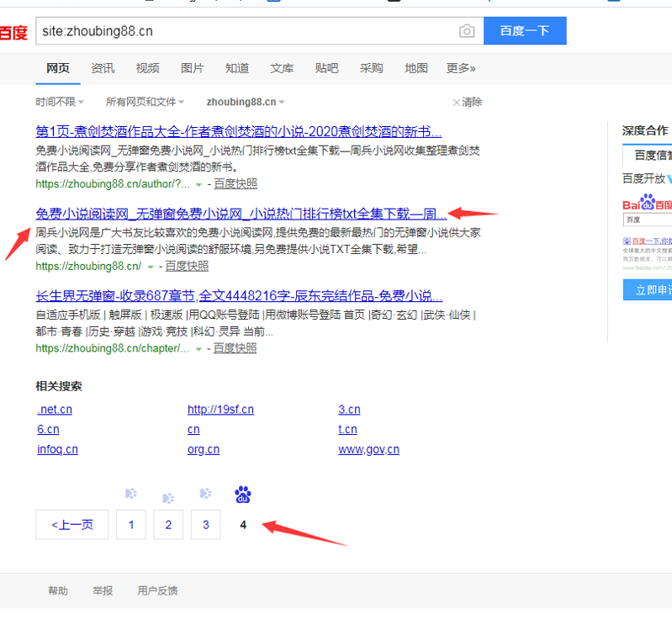The width and height of the screenshot is (672, 630).
Task: Expand arrow next to zhoubing88.cn/author URL
Action: [198, 185]
